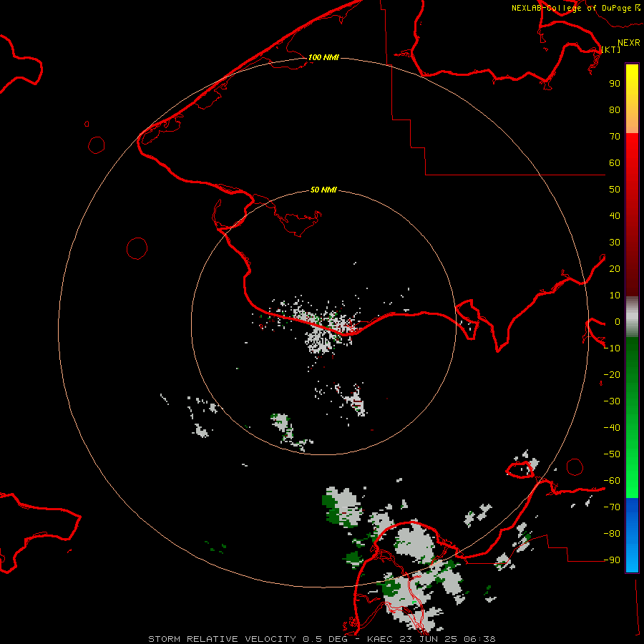Screen dimensions: 644x644
Task: Select the 100 NMI range ring label
Action: [x=323, y=57]
